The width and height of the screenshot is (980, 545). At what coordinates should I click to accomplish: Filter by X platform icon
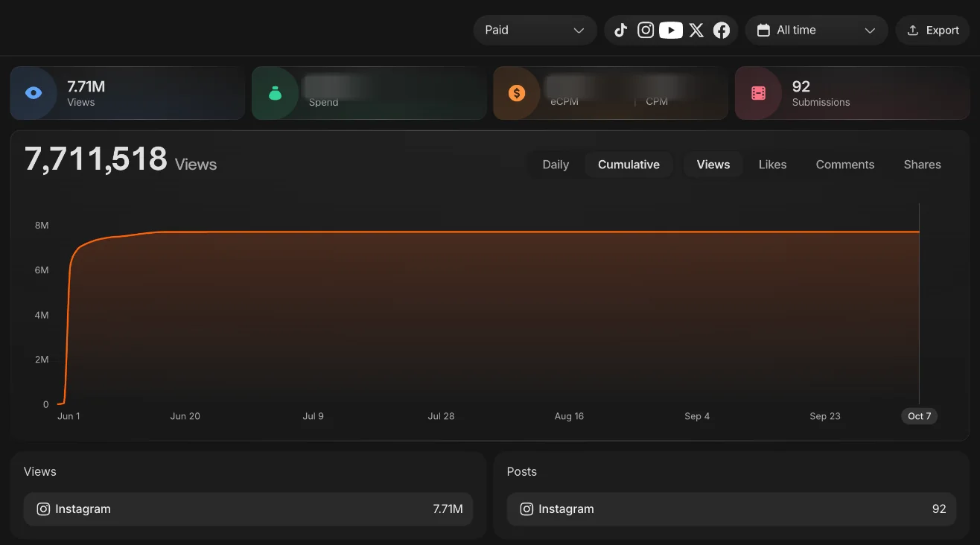tap(696, 31)
